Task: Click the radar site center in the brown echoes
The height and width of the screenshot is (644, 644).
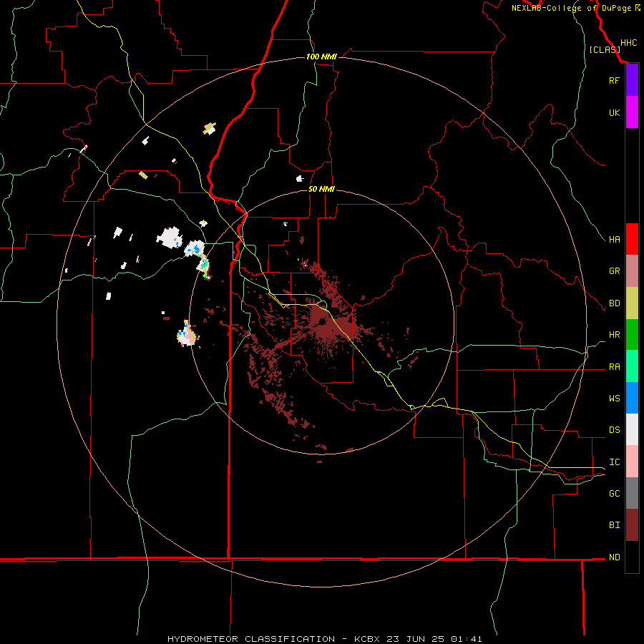Action: point(322,321)
